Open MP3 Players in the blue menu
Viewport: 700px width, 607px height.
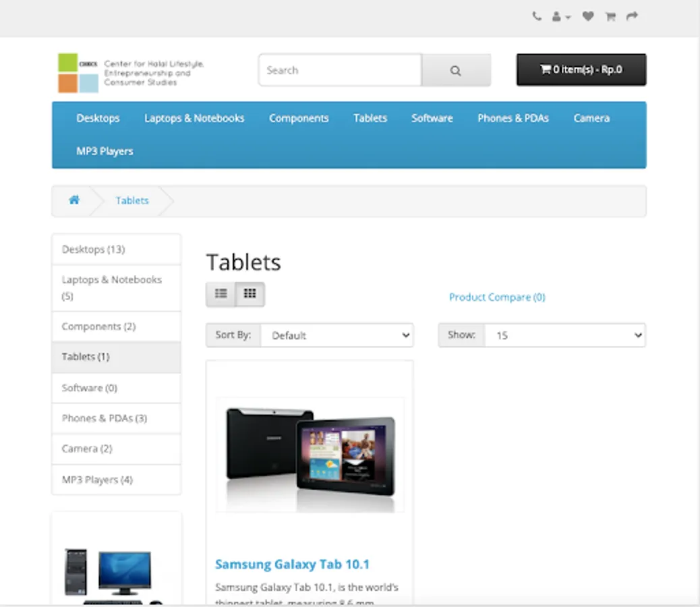[x=105, y=151]
